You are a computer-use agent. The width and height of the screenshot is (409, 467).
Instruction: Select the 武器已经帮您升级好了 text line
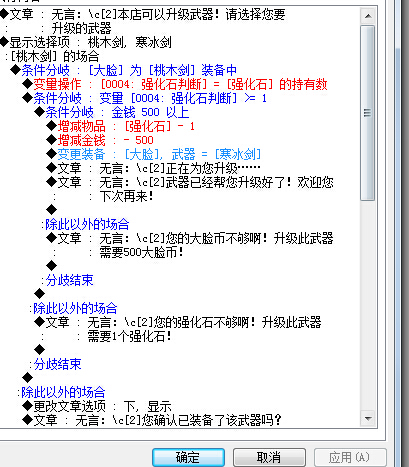coord(190,182)
